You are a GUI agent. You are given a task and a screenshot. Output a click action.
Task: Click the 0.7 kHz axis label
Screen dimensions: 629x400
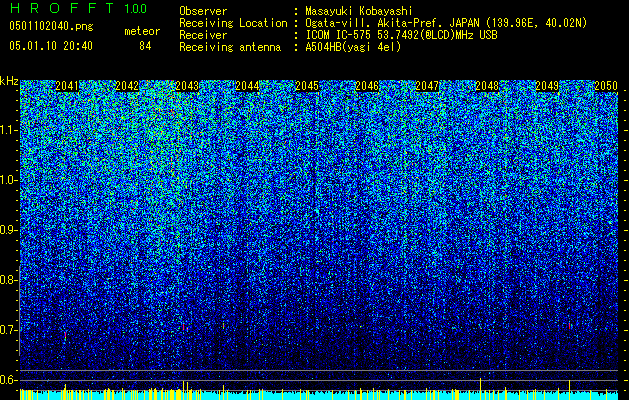tap(9, 330)
